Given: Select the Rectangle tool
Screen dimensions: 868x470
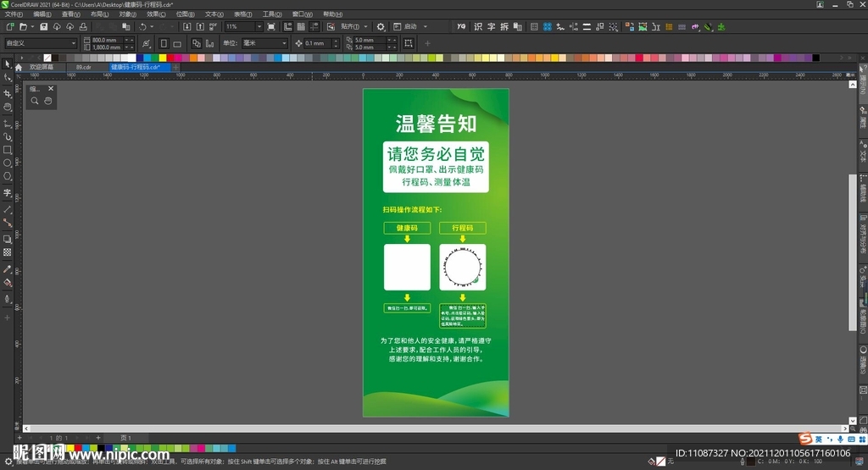Looking at the screenshot, I should 7,150.
